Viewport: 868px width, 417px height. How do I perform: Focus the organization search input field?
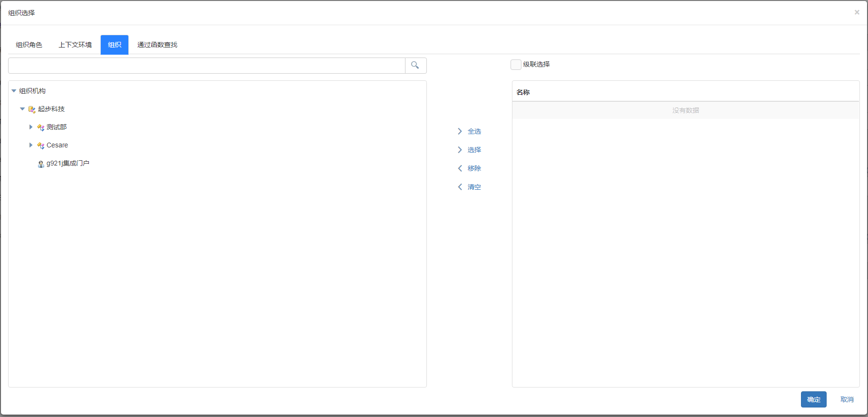(207, 66)
